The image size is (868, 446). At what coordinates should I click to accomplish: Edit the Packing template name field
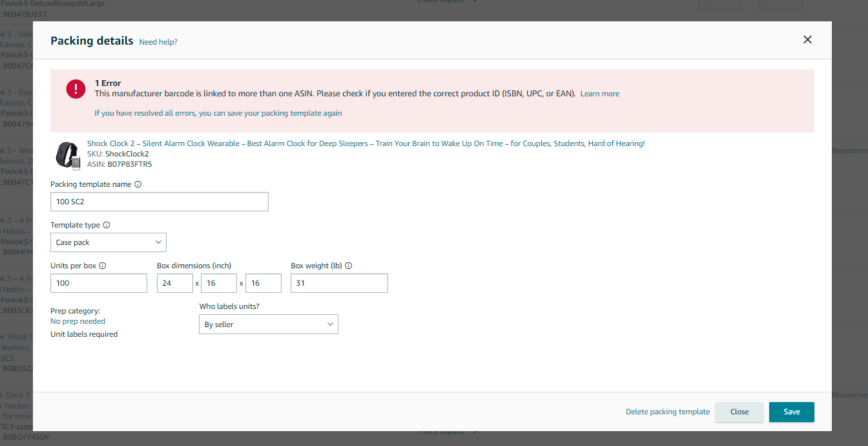tap(160, 202)
